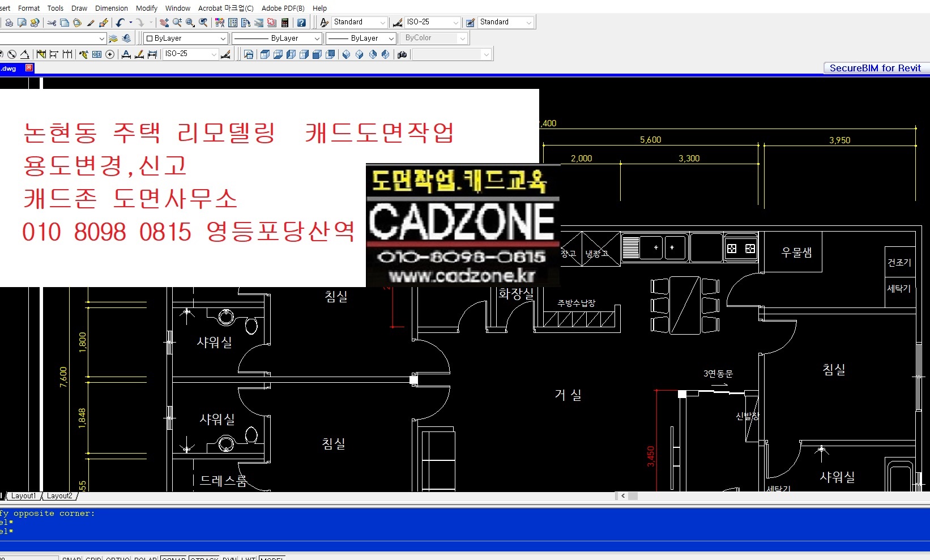Viewport: 930px width, 560px height.
Task: Click the Publish icon
Action: point(35,23)
